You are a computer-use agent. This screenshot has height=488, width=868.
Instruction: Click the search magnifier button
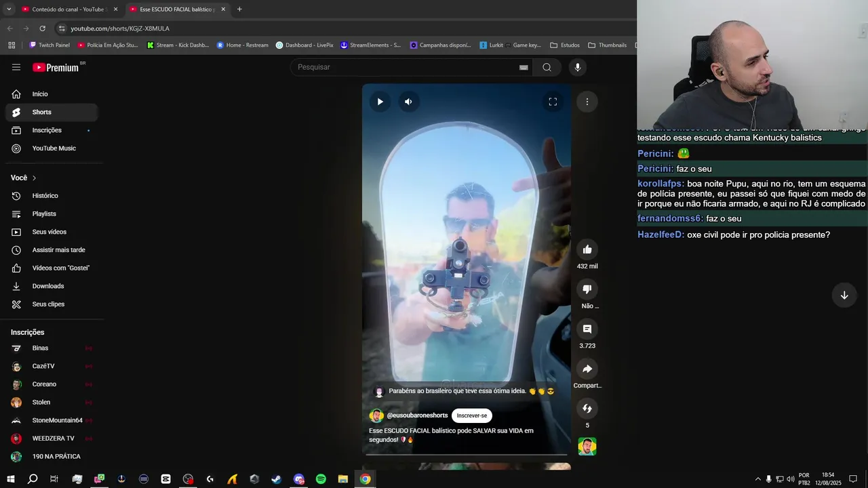[x=547, y=67]
